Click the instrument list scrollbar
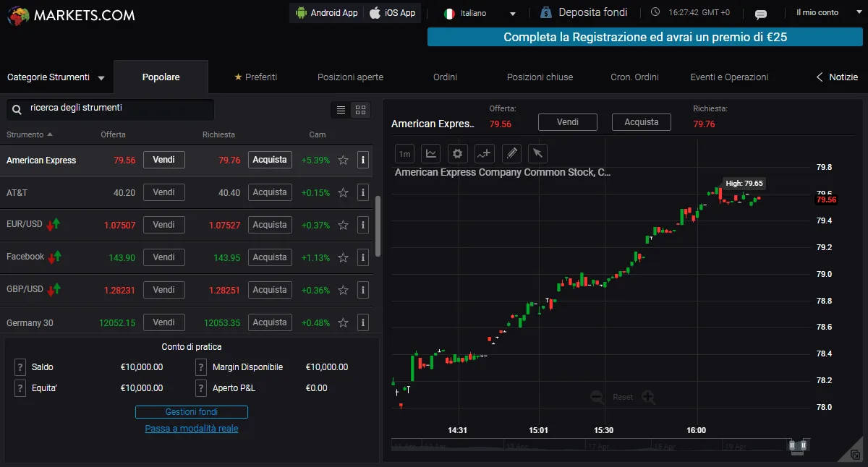The width and height of the screenshot is (868, 467). pyautogui.click(x=378, y=226)
